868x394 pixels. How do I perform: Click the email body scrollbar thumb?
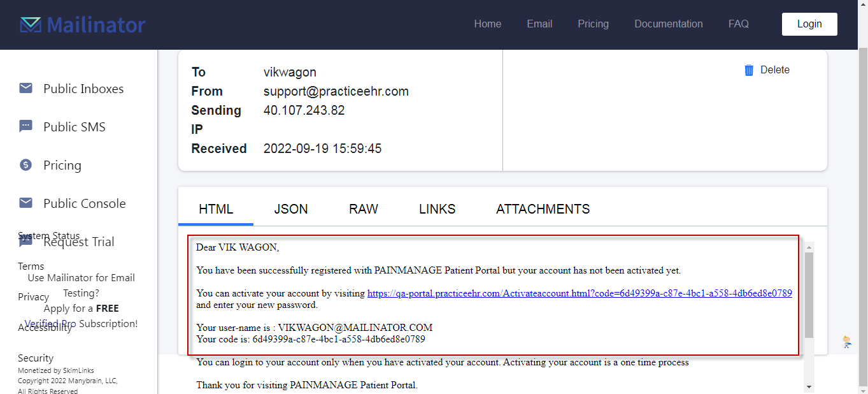(809, 295)
